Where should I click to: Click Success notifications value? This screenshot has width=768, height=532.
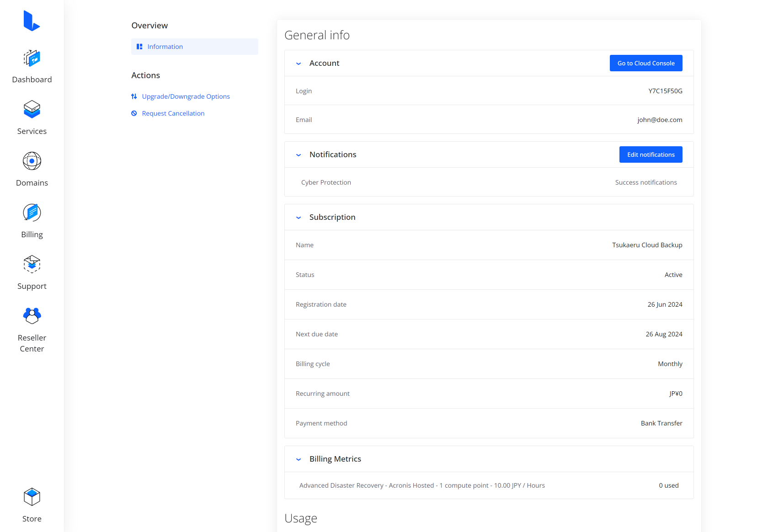[646, 182]
